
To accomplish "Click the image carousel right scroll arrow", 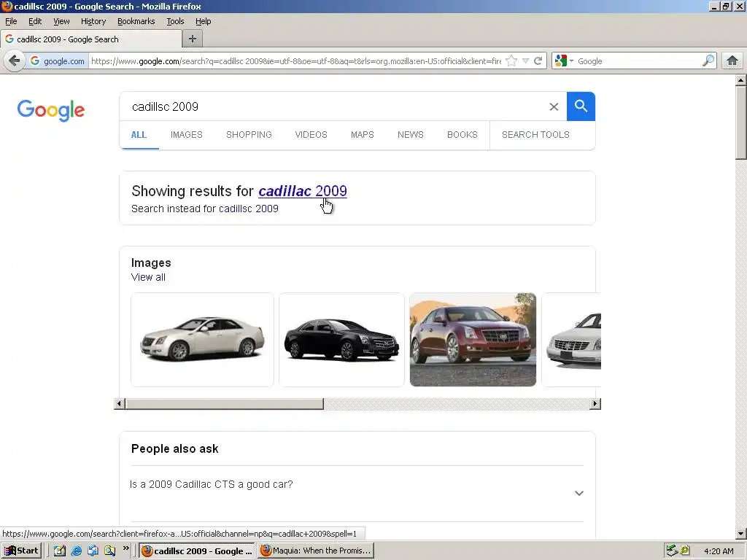I will coord(595,404).
